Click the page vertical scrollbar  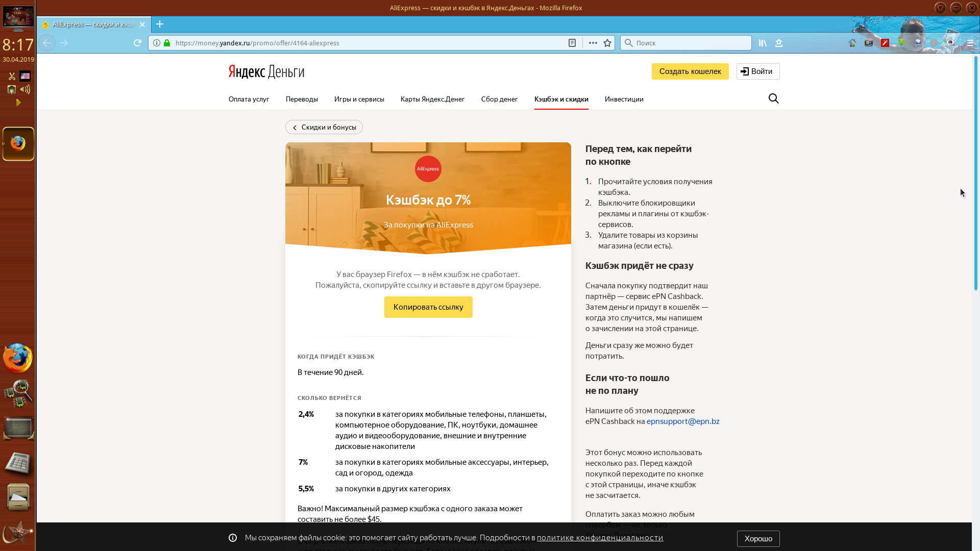click(x=975, y=173)
